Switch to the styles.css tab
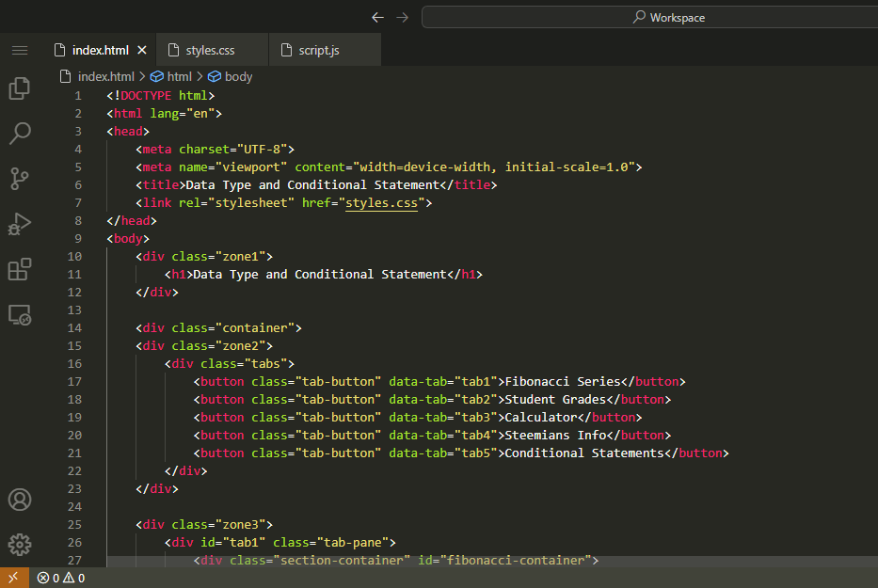 (x=210, y=50)
